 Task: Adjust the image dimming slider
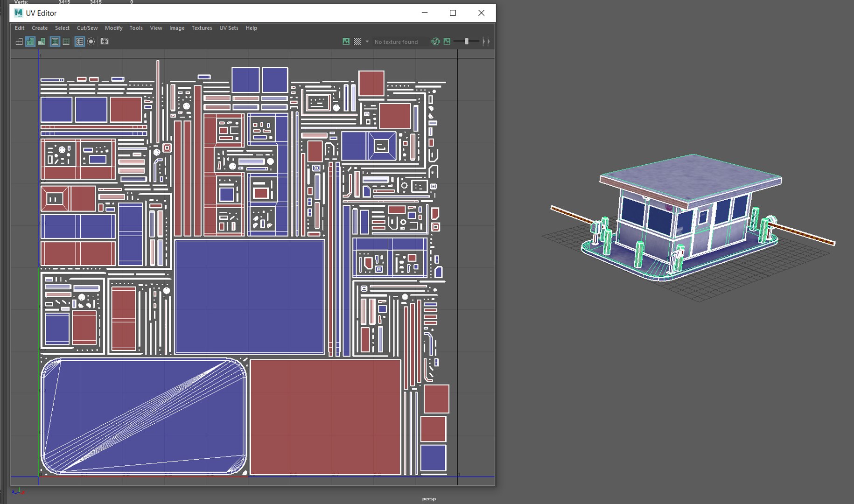pos(467,42)
